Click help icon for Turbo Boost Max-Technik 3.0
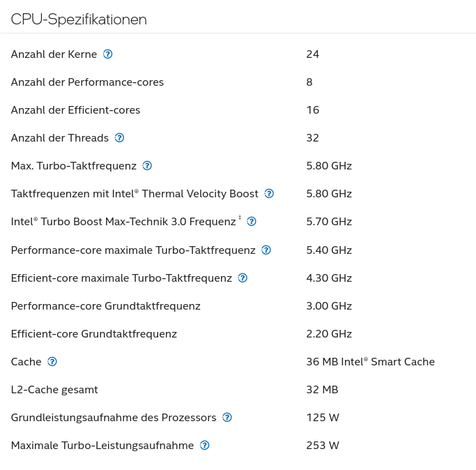This screenshot has width=476, height=470. 252,222
